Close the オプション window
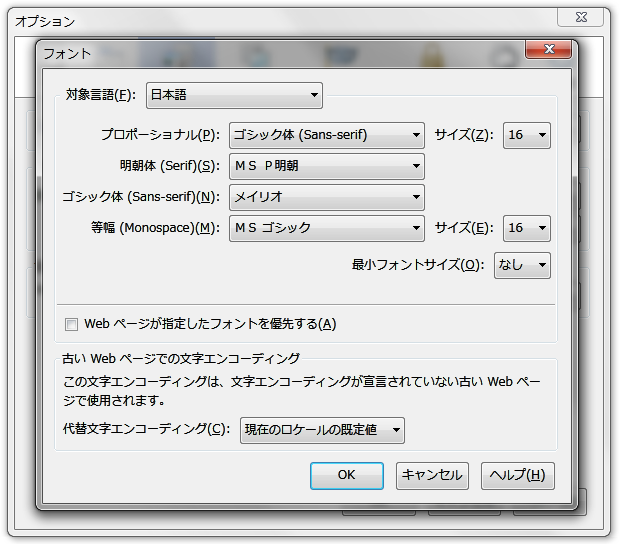The image size is (620, 544). (580, 17)
